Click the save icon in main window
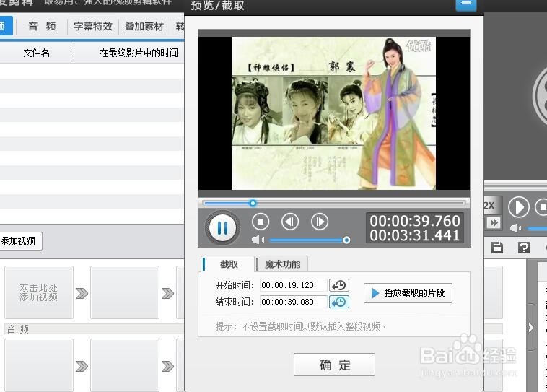Image resolution: width=547 pixels, height=392 pixels. (497, 248)
